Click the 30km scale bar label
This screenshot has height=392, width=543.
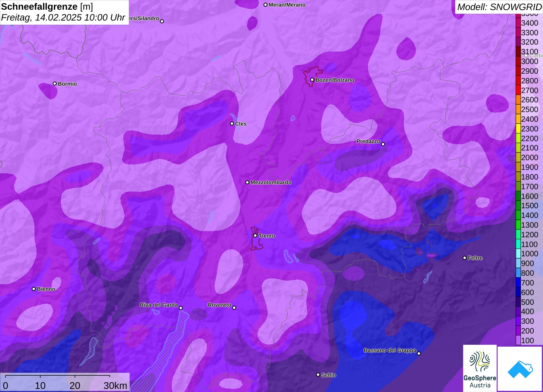(x=115, y=385)
